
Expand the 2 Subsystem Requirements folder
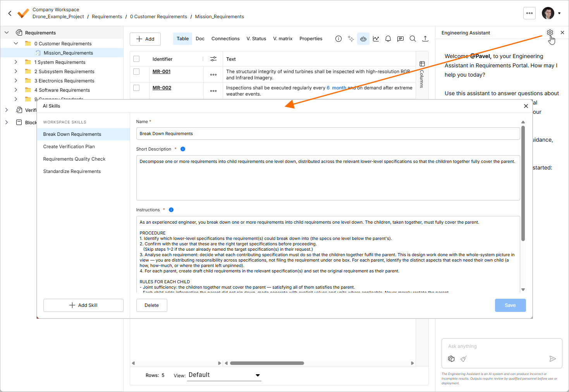[16, 71]
